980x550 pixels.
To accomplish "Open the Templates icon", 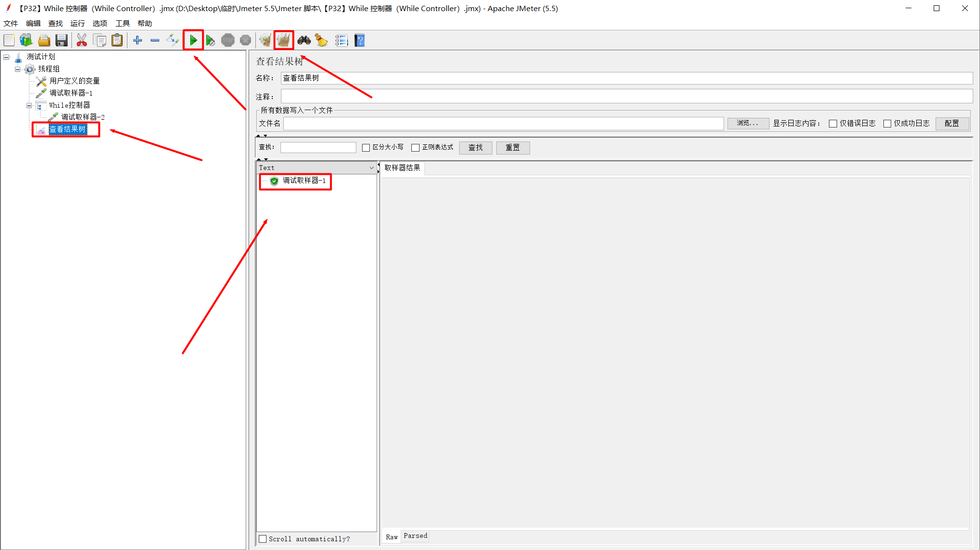I will click(x=26, y=41).
